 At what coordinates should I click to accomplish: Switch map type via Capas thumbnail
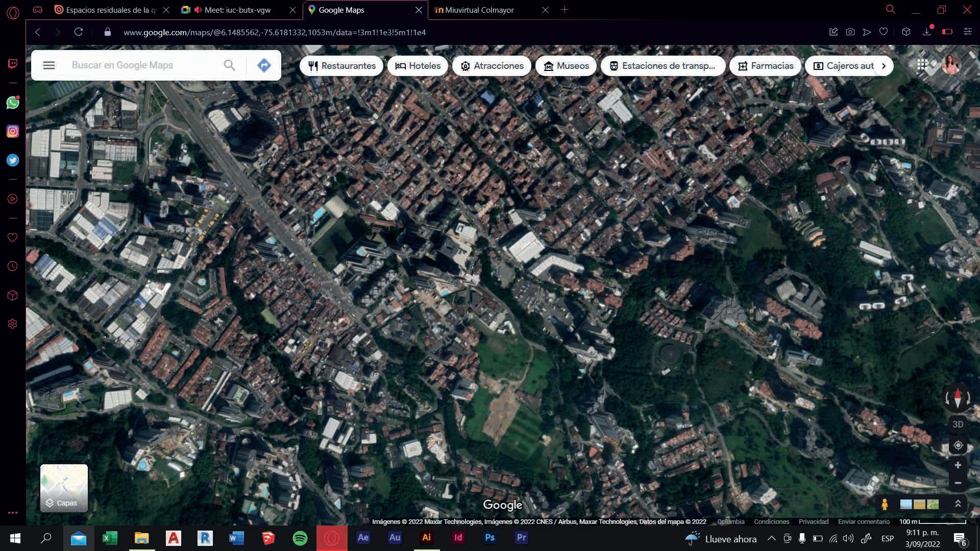coord(64,488)
